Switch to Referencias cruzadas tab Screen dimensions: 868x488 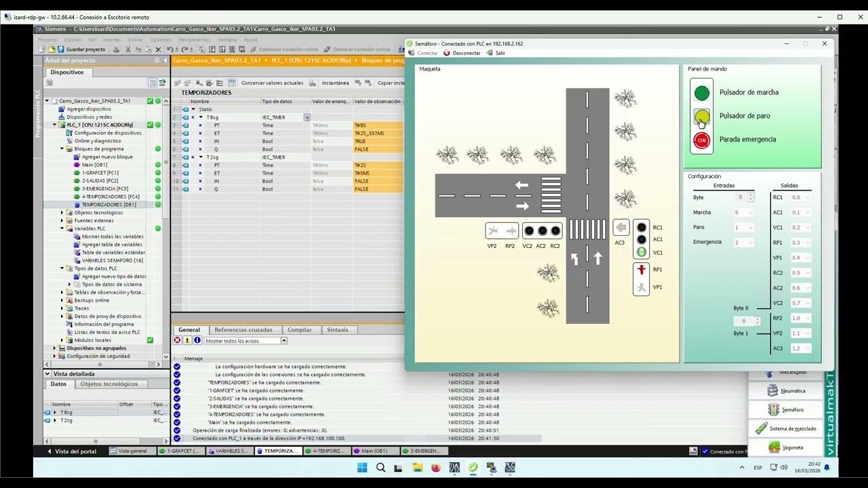point(243,330)
